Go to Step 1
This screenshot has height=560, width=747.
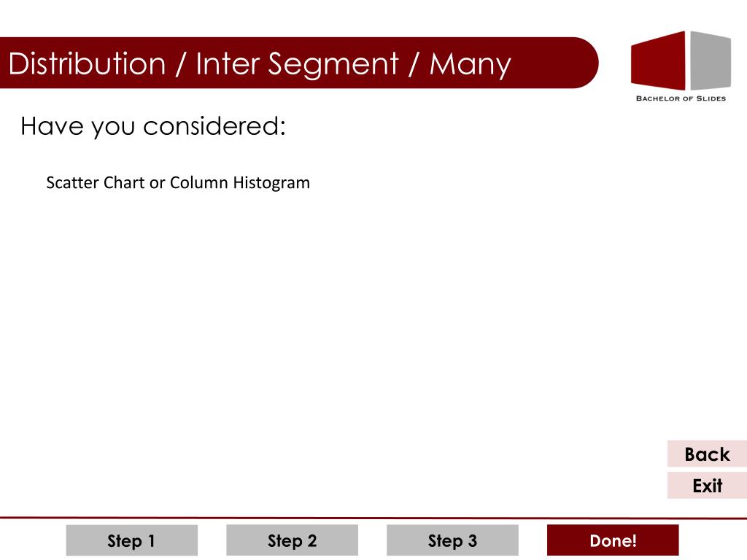(131, 540)
